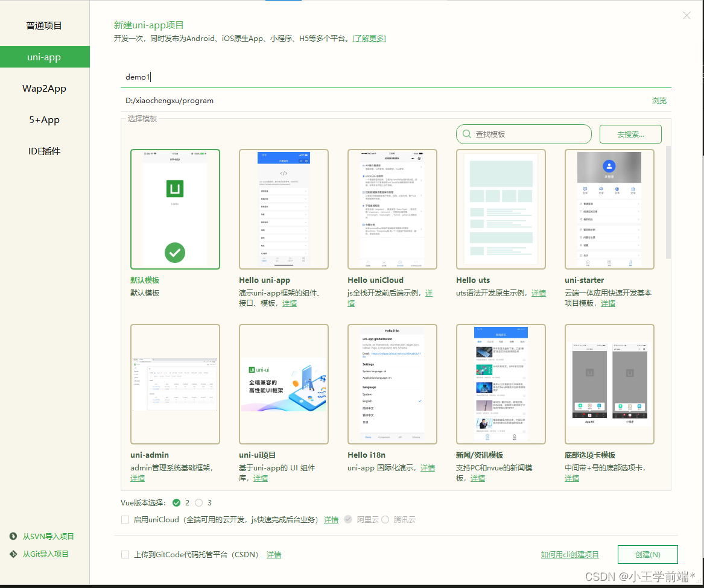Open the Wap2App sidebar tab
This screenshot has width=704, height=588.
click(x=44, y=89)
